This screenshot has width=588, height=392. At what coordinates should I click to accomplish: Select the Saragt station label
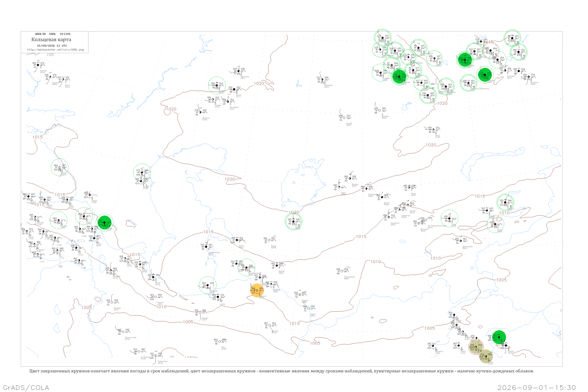point(313,315)
